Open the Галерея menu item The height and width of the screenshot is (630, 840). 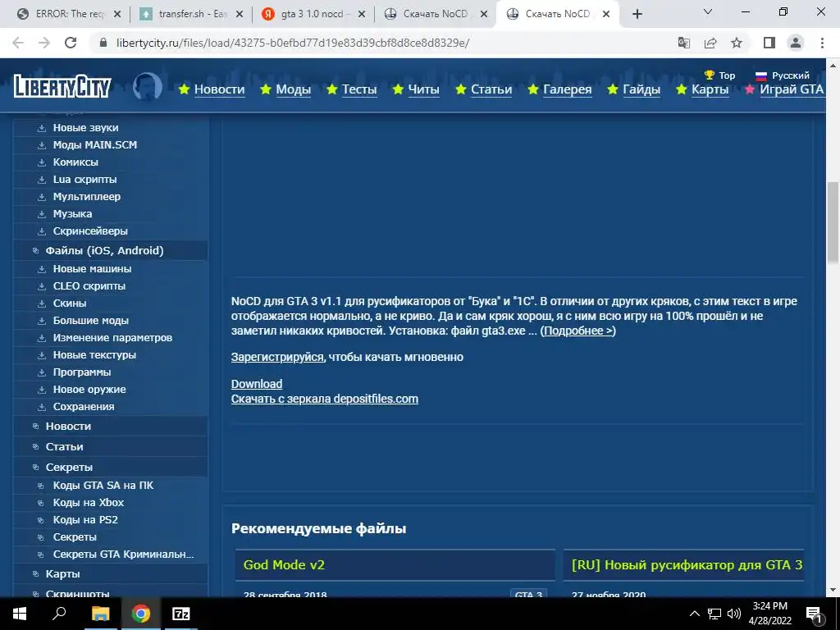[x=568, y=89]
